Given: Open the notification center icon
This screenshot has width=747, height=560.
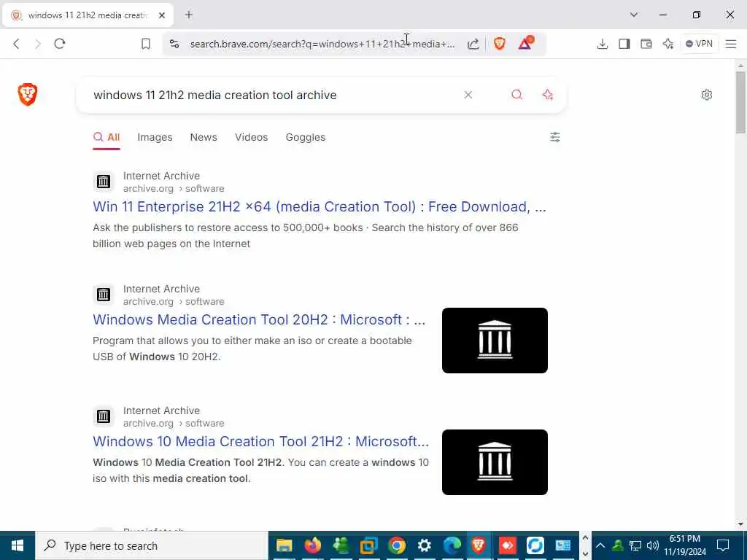Looking at the screenshot, I should [x=723, y=545].
